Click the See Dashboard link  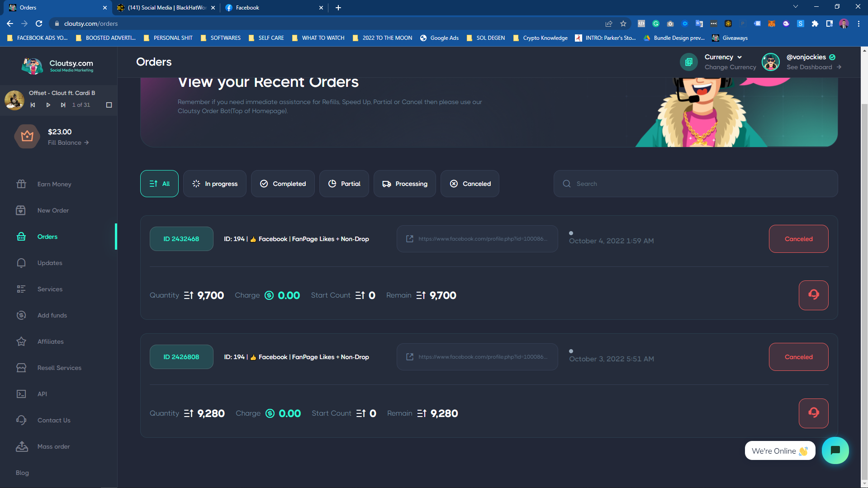[x=814, y=67]
